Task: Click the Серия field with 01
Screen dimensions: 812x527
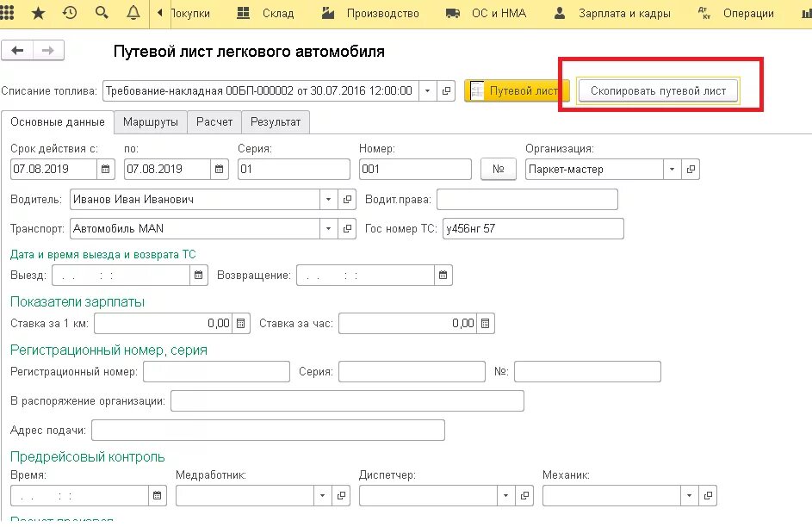Action: click(x=294, y=170)
